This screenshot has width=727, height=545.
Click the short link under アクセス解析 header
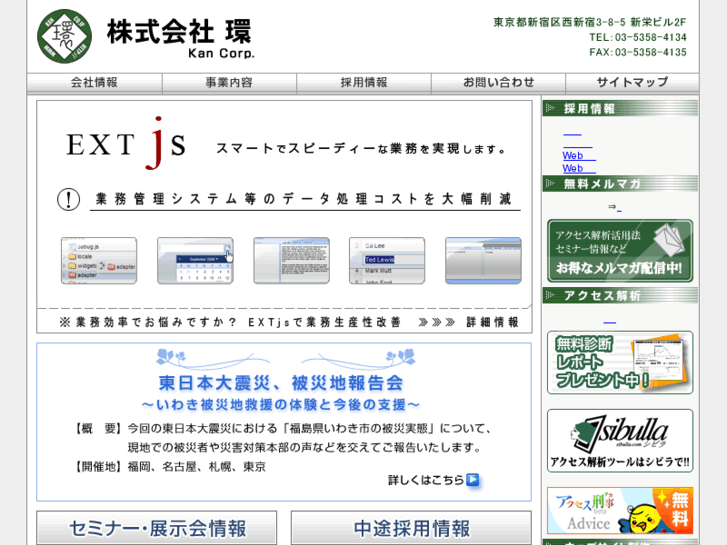click(x=610, y=322)
